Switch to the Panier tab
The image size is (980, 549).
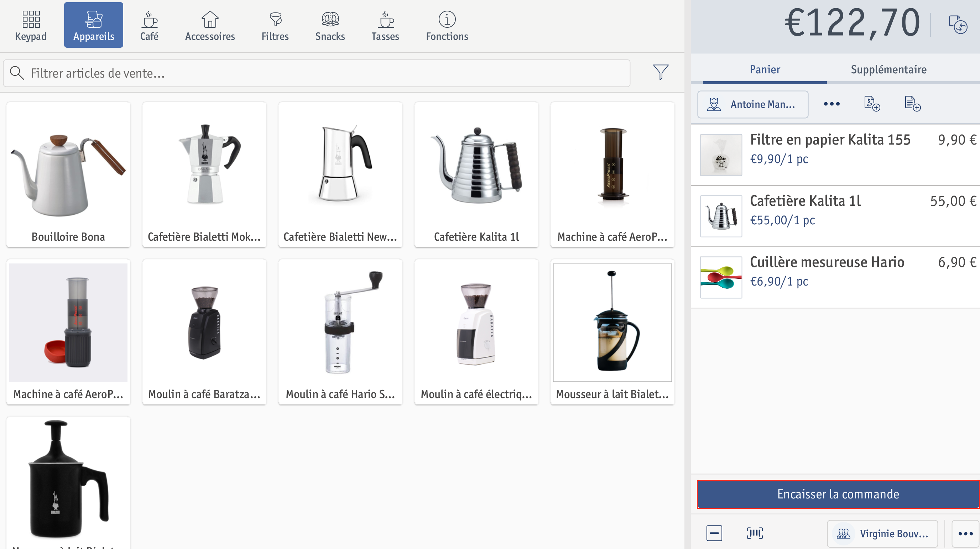coord(765,70)
